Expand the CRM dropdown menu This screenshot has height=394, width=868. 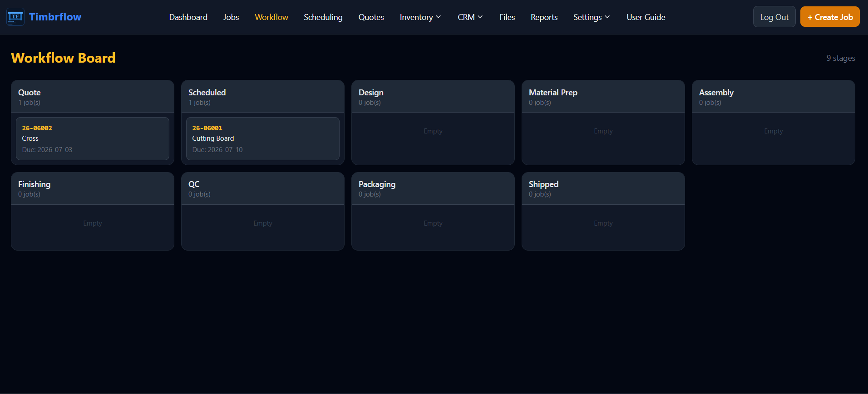point(470,17)
